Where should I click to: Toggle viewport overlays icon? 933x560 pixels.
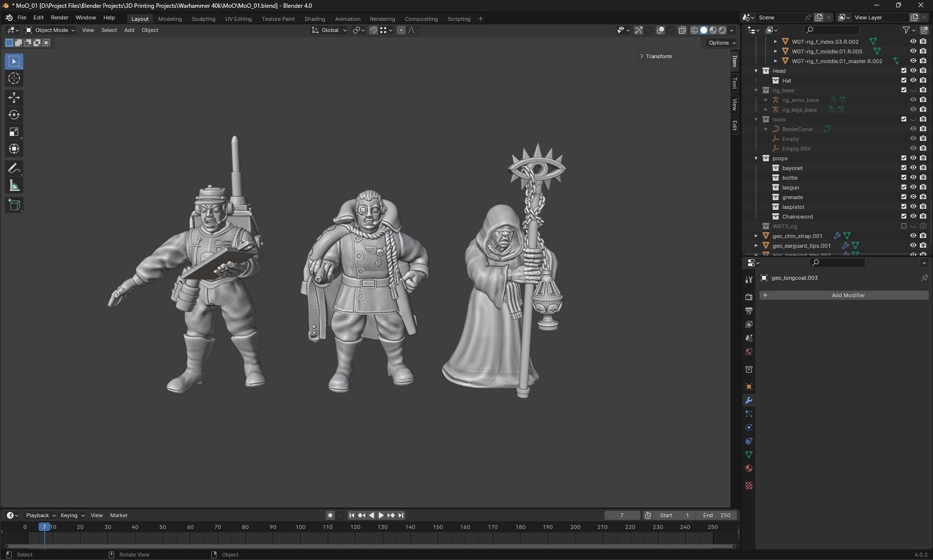pos(661,30)
